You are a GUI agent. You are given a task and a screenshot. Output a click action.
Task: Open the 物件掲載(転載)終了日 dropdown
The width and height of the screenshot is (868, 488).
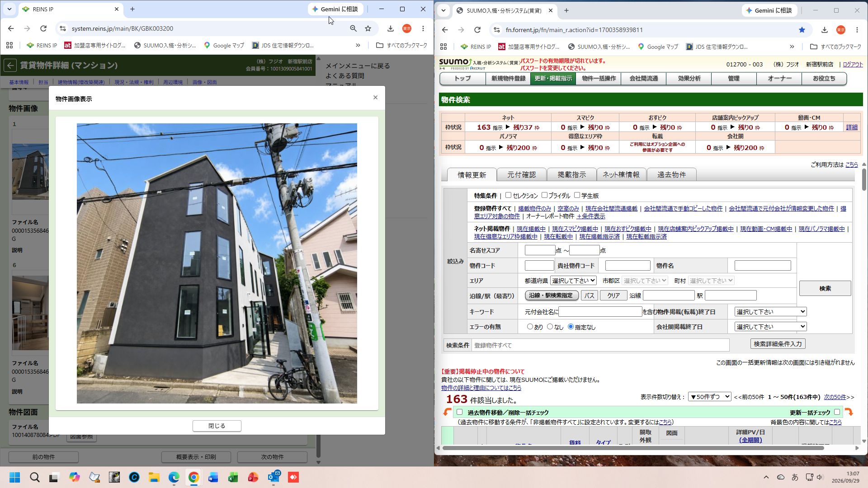770,312
